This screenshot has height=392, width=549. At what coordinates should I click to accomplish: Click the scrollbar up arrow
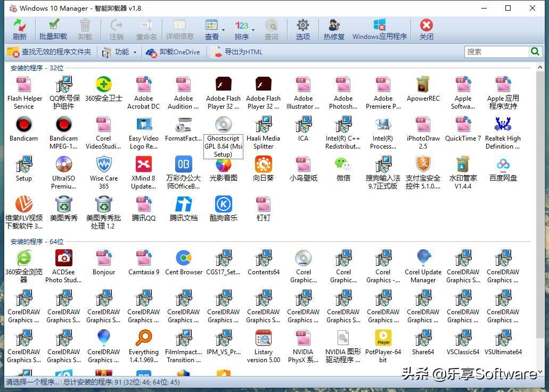click(x=539, y=67)
